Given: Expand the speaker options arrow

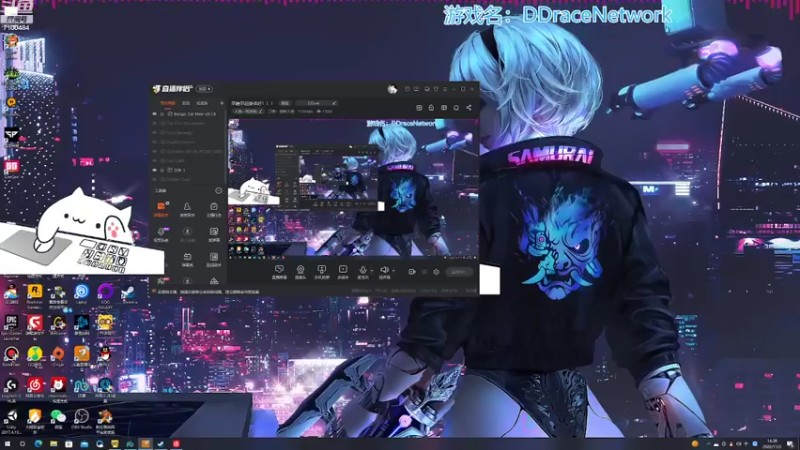Looking at the screenshot, I should 393,271.
